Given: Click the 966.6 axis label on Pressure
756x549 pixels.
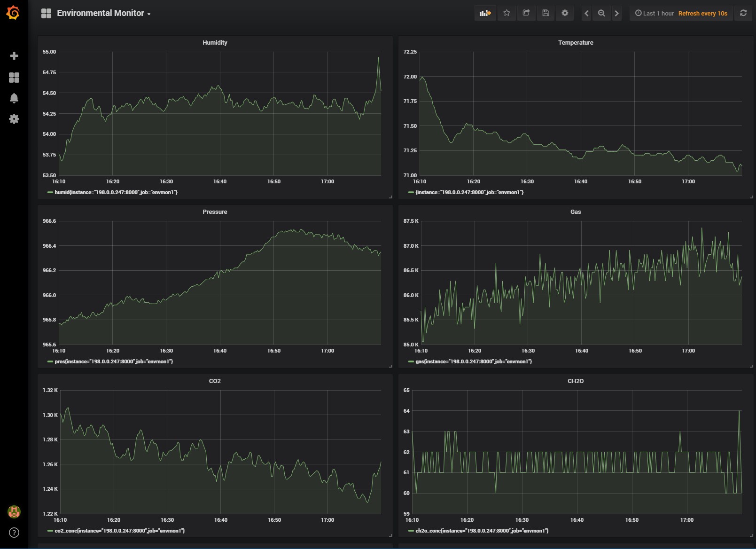Looking at the screenshot, I should coord(49,221).
